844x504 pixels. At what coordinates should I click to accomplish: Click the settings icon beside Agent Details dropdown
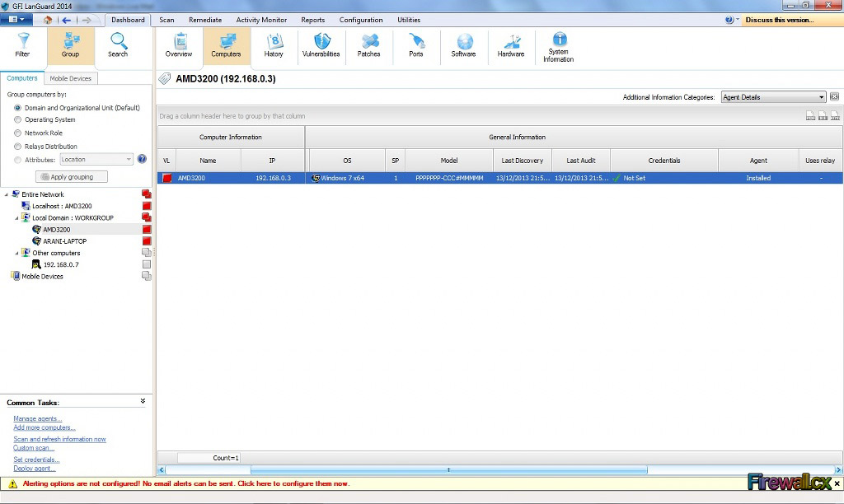834,97
